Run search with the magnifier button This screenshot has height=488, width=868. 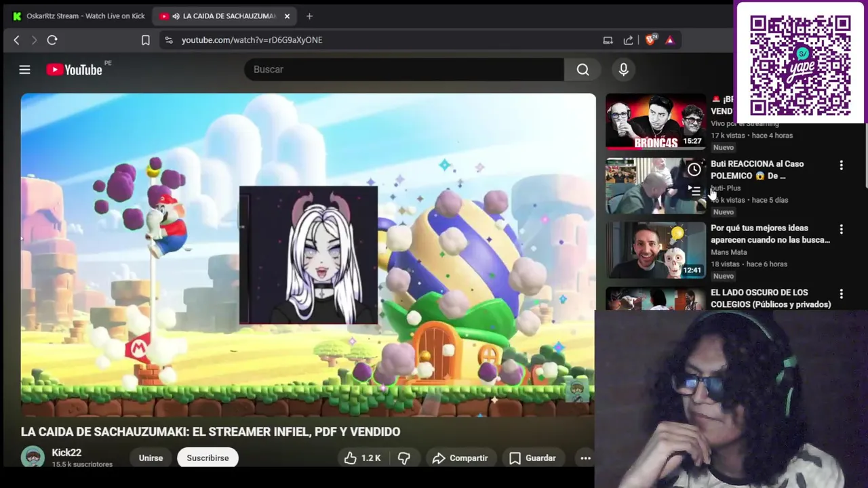583,69
